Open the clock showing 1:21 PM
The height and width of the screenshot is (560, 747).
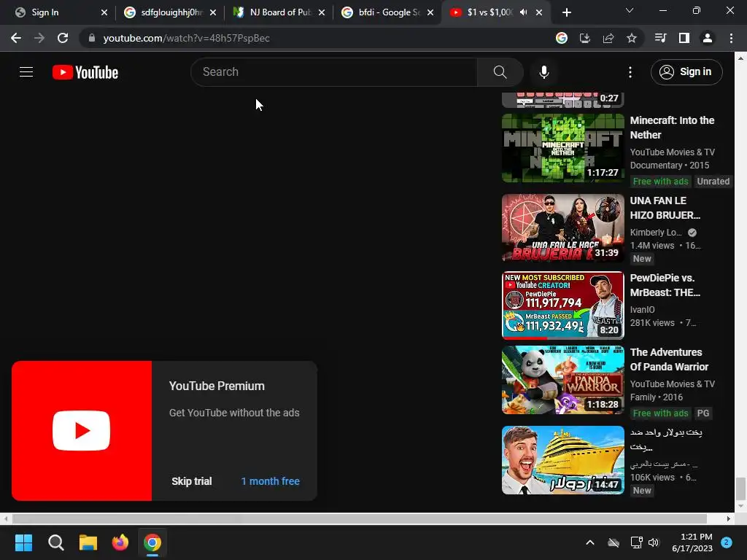click(x=692, y=542)
